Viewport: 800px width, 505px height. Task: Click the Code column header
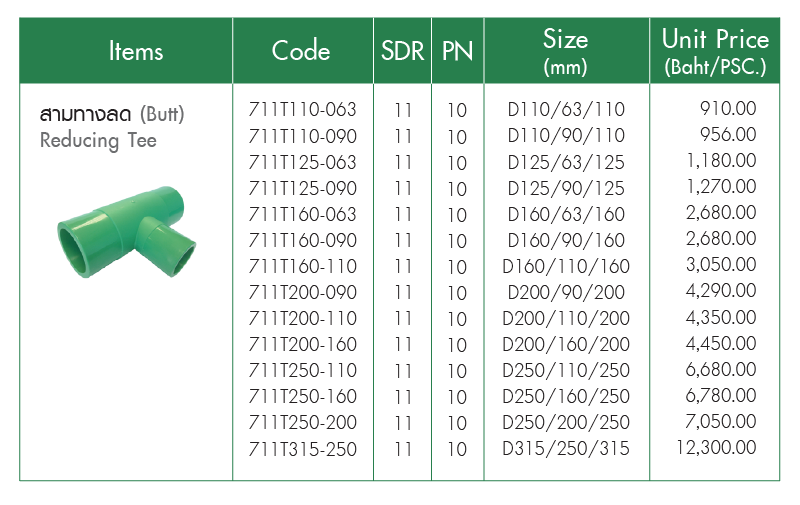(x=301, y=52)
